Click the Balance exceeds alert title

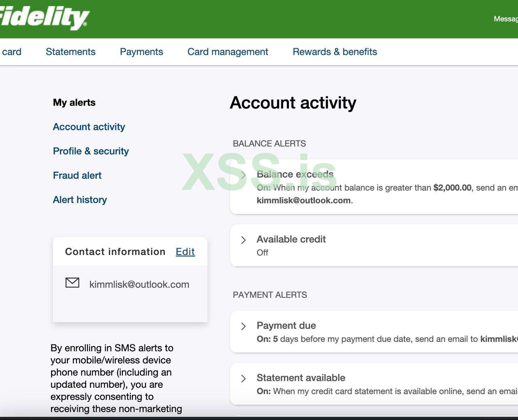pyautogui.click(x=295, y=174)
